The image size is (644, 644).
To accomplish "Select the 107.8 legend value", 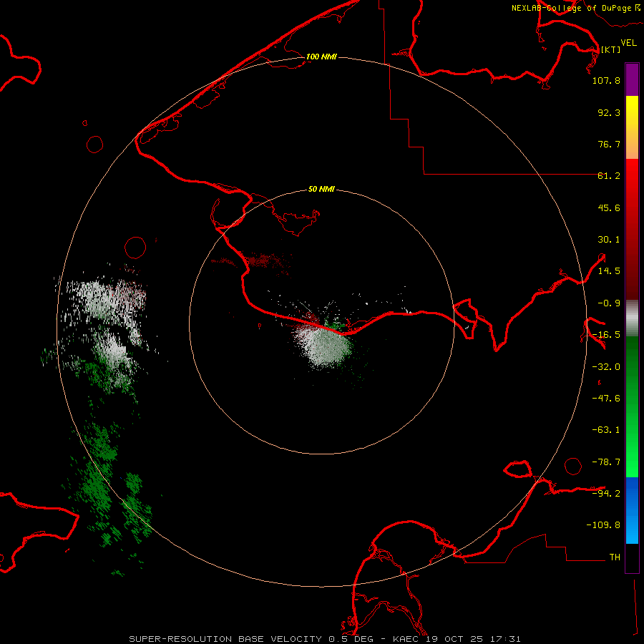I will pyautogui.click(x=606, y=80).
